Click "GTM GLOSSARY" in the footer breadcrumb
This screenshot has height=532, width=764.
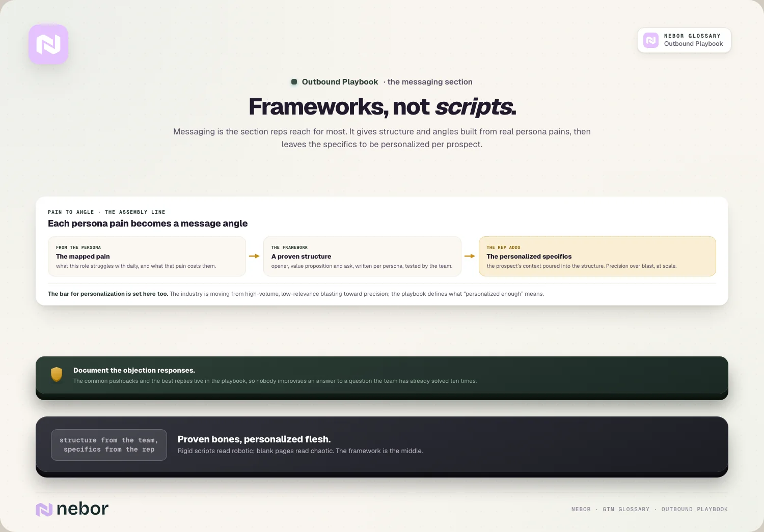pos(626,510)
